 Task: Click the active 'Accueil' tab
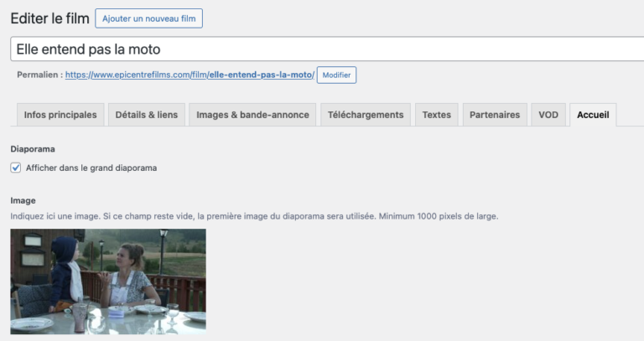coord(593,115)
